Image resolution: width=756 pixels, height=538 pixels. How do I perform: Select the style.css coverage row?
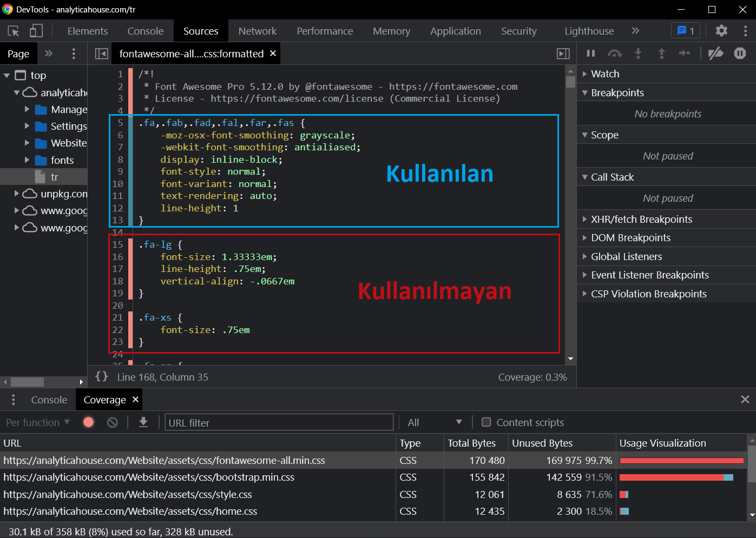coord(373,495)
